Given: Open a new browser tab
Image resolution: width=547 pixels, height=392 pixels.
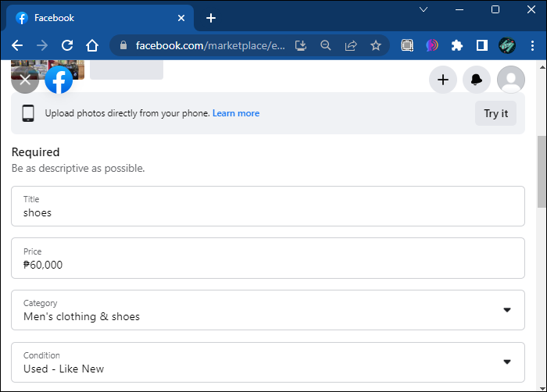Looking at the screenshot, I should coord(210,18).
